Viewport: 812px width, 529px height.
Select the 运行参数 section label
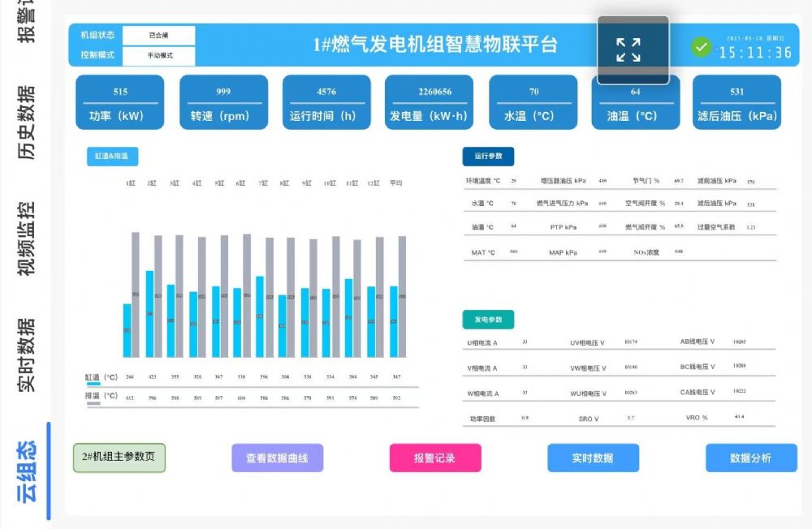(x=488, y=157)
